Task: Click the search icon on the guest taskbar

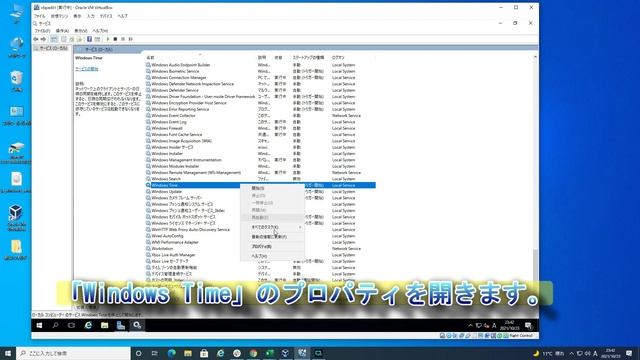Action: [55, 325]
